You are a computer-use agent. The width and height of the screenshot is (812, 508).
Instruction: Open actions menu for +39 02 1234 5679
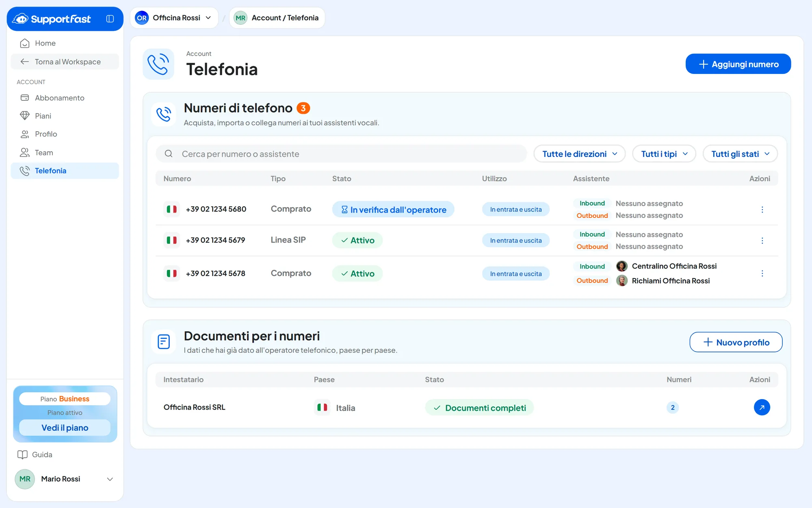coord(762,240)
